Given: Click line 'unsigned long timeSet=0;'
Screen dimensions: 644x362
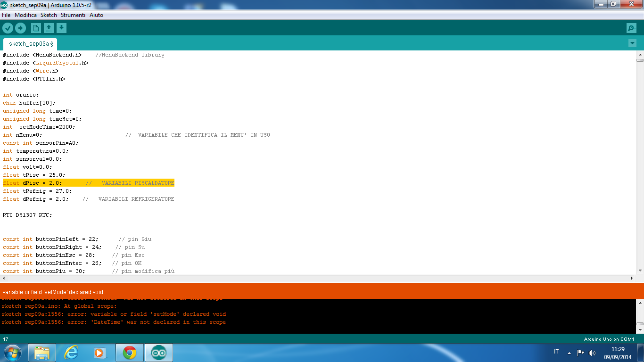Looking at the screenshot, I should coord(42,119).
